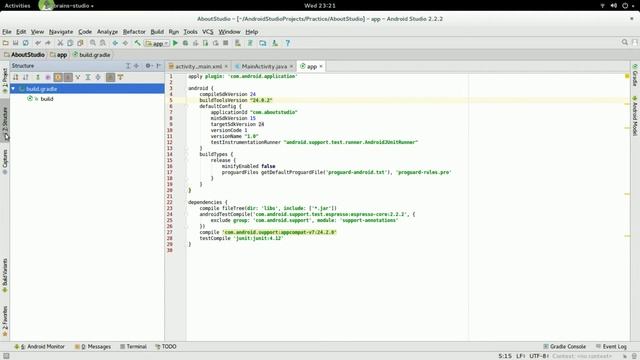Toggle Show Properties purple p button

point(48,77)
